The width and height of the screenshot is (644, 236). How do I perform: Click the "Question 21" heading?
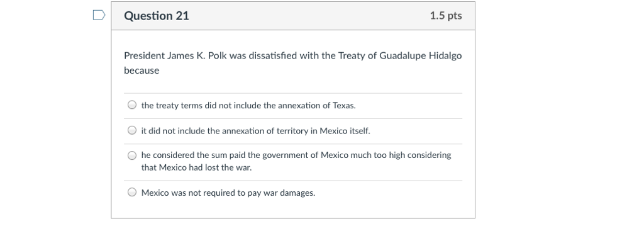pyautogui.click(x=157, y=16)
